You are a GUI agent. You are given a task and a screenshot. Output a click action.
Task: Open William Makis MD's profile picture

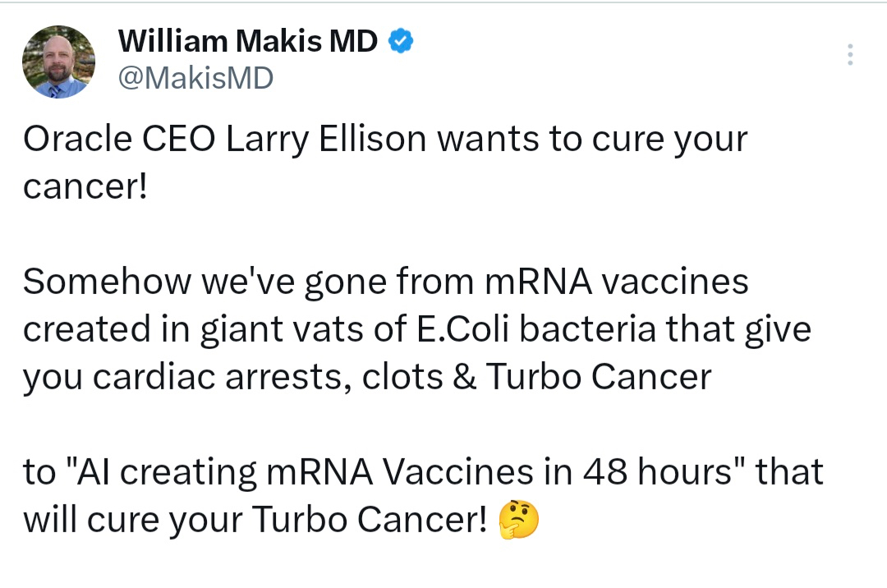tap(58, 62)
